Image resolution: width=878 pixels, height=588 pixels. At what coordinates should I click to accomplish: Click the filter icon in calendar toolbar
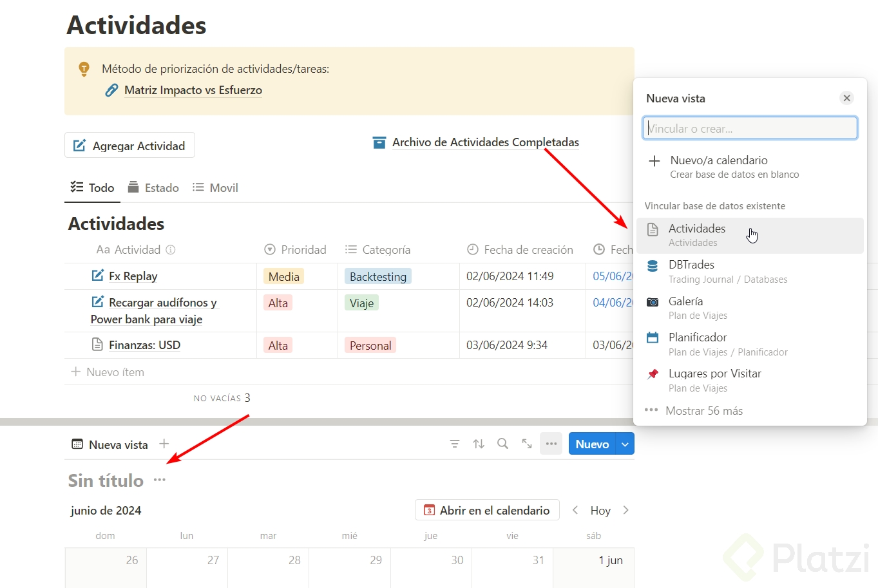point(455,444)
